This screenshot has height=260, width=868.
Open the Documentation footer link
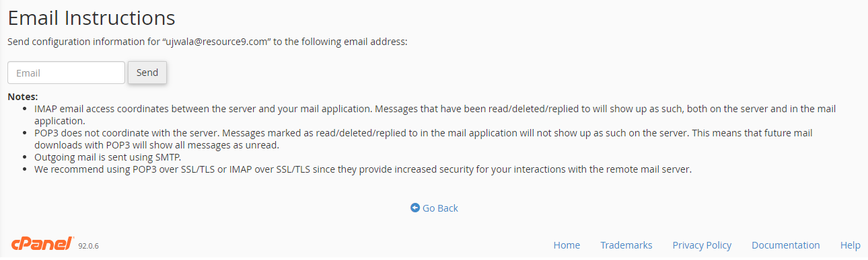[786, 245]
